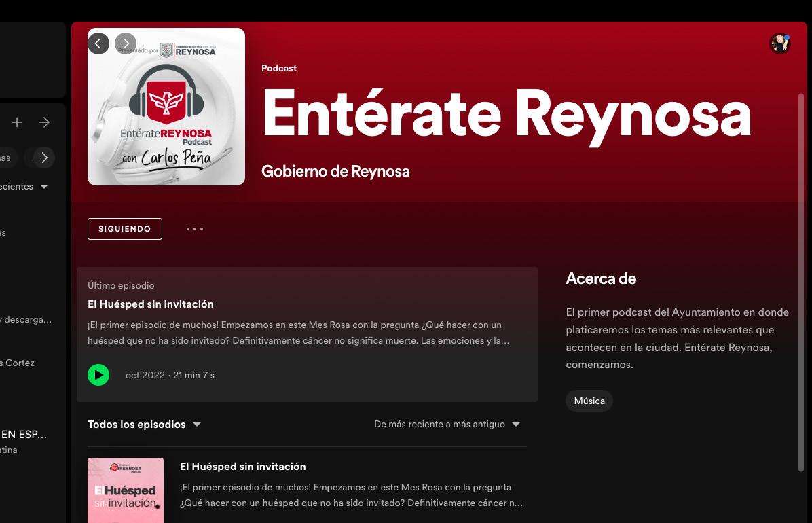Screen dimensions: 812x523
Task: Go forward with the right arrow button
Action: coord(126,43)
